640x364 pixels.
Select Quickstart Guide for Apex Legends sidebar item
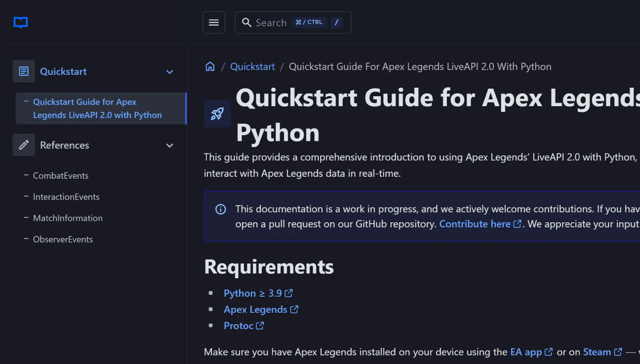pos(101,109)
